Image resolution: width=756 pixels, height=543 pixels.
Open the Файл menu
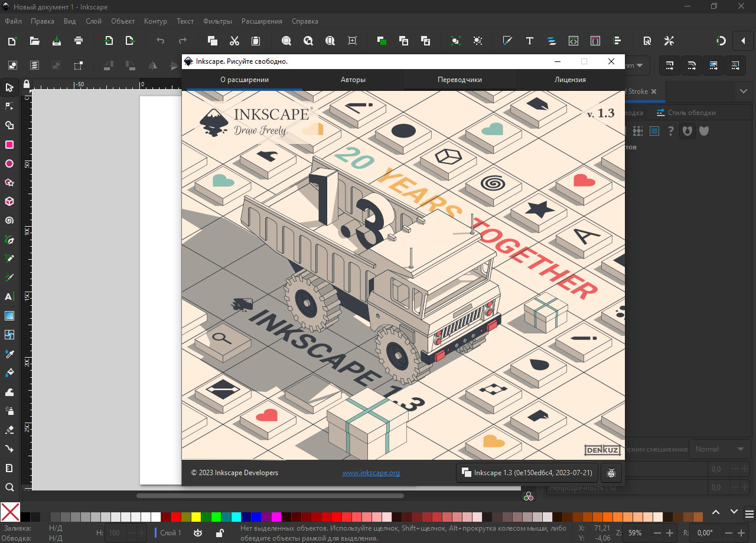point(13,21)
